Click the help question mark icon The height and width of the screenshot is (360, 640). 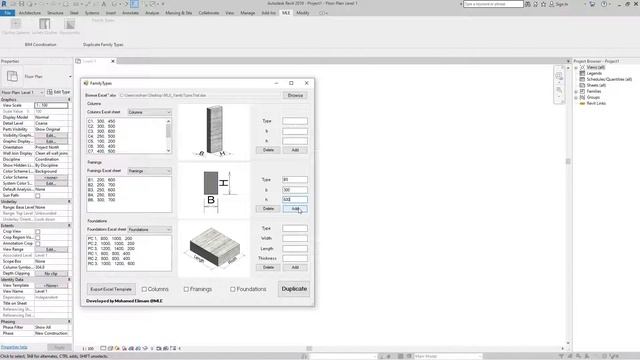pos(604,4)
